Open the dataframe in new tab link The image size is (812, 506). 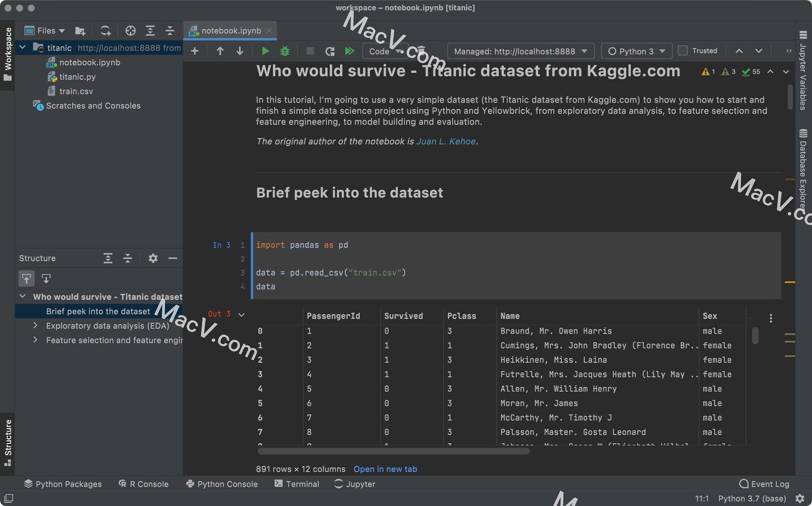tap(385, 469)
